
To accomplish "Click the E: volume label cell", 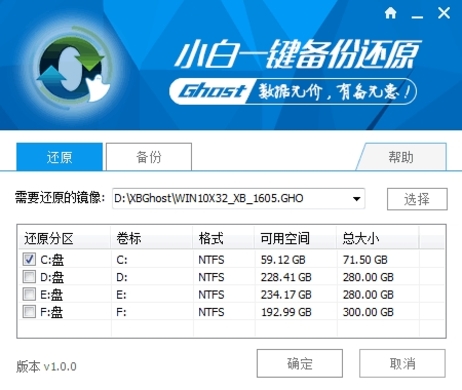I will point(121,295).
